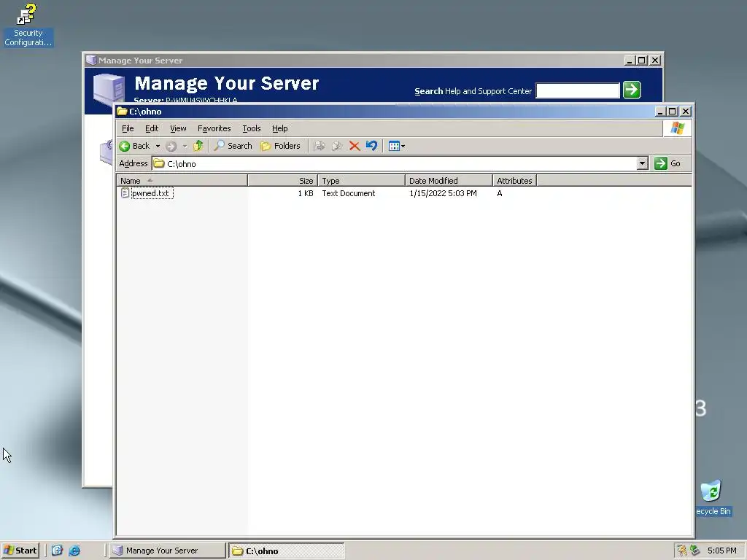
Task: Launch Internet Explorer from quick launch
Action: 74,551
